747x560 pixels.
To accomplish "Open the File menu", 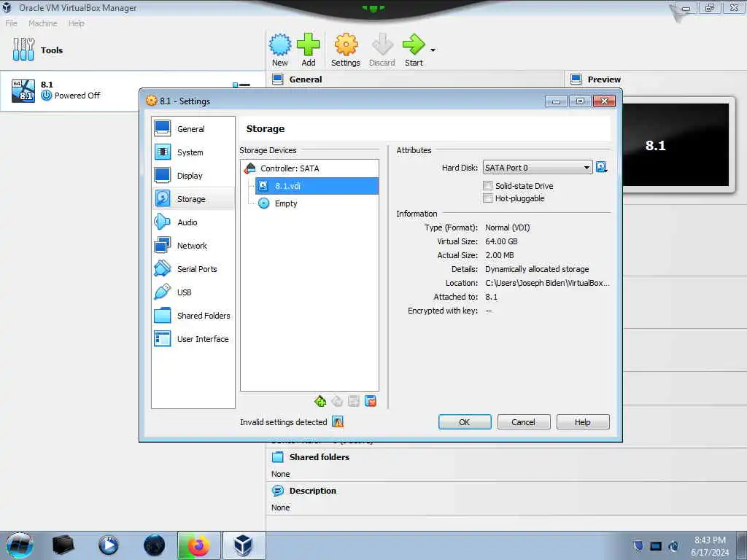I will click(x=12, y=23).
